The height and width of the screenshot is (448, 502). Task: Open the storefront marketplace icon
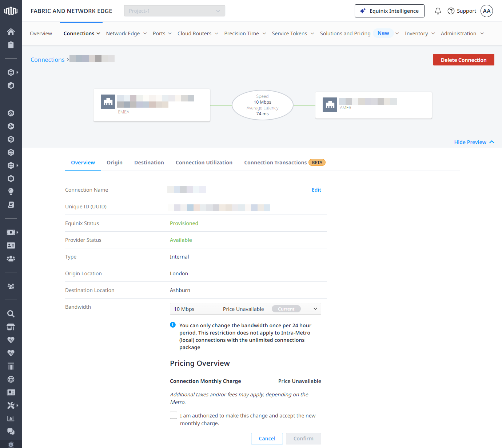[11, 327]
